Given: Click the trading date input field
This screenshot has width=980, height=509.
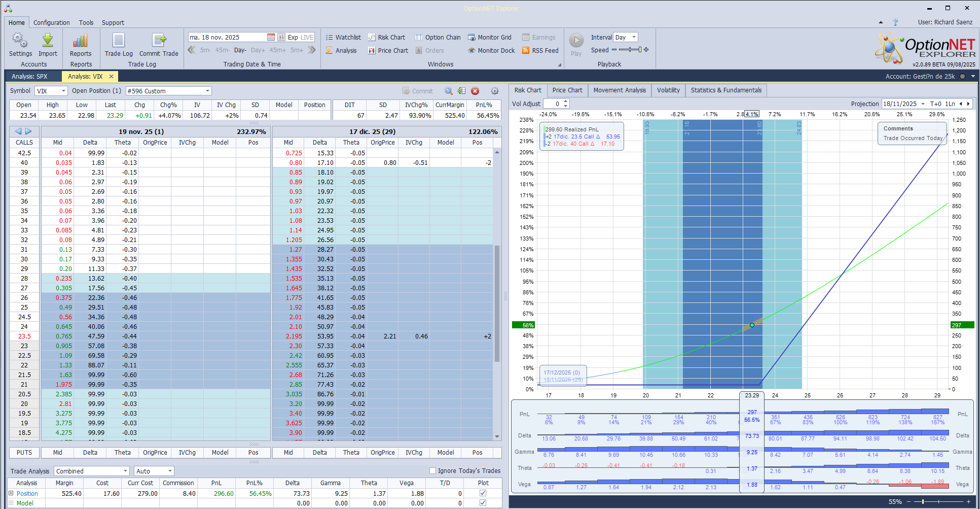Looking at the screenshot, I should coord(226,37).
